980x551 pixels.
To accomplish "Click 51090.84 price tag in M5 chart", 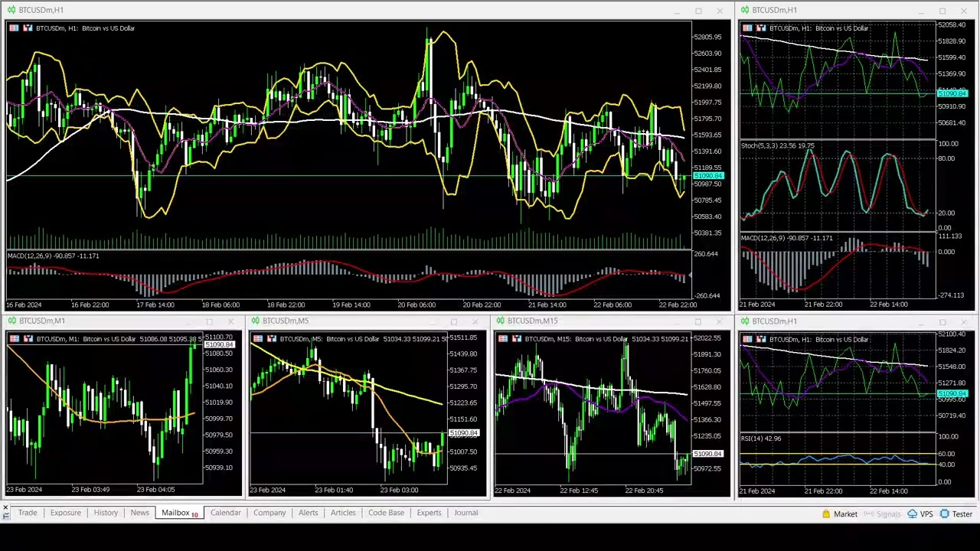I will (x=464, y=433).
